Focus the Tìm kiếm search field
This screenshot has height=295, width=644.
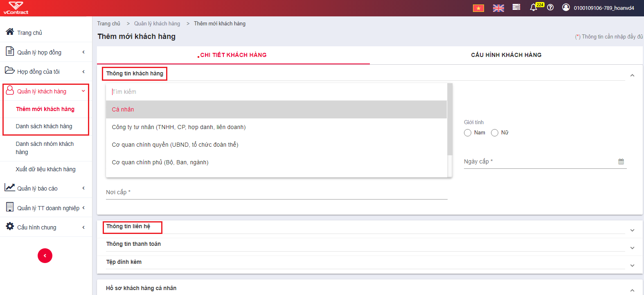click(x=276, y=92)
